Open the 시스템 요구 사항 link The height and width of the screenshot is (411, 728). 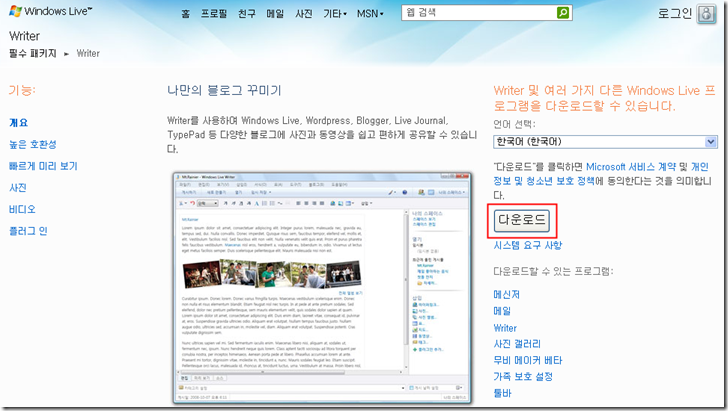[x=527, y=245]
